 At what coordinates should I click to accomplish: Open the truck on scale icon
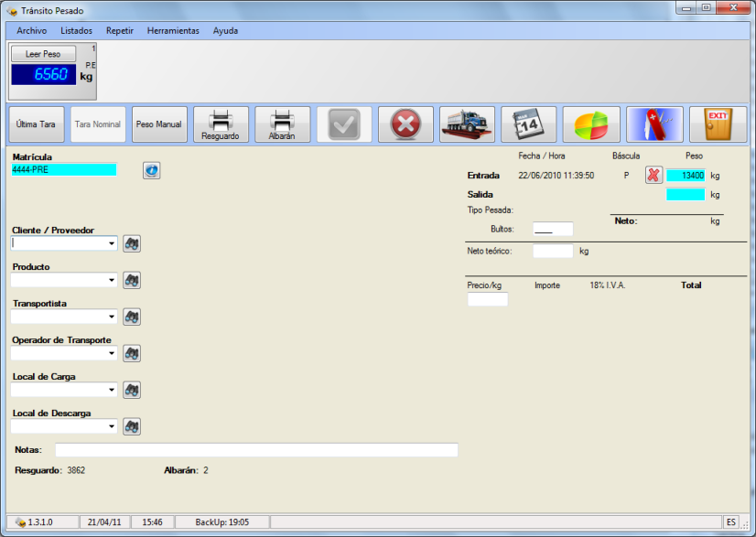[x=467, y=124]
